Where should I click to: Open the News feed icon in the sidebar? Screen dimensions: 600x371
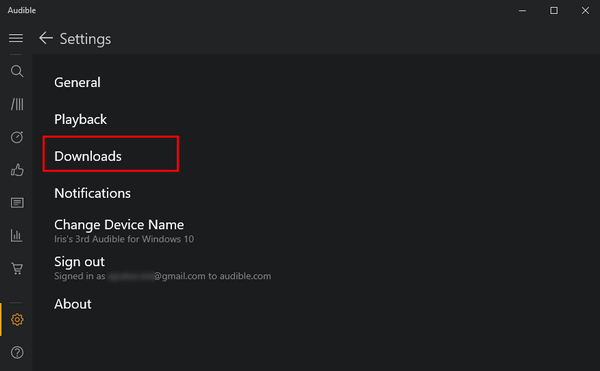click(x=17, y=203)
